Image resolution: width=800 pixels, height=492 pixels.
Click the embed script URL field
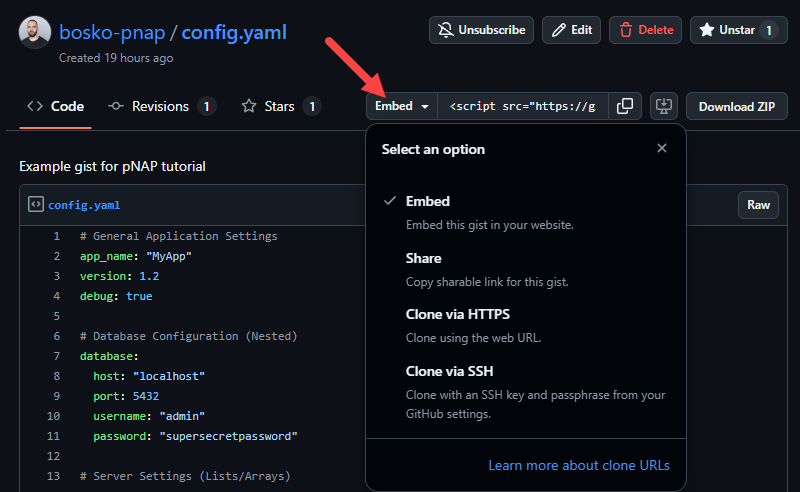(522, 106)
